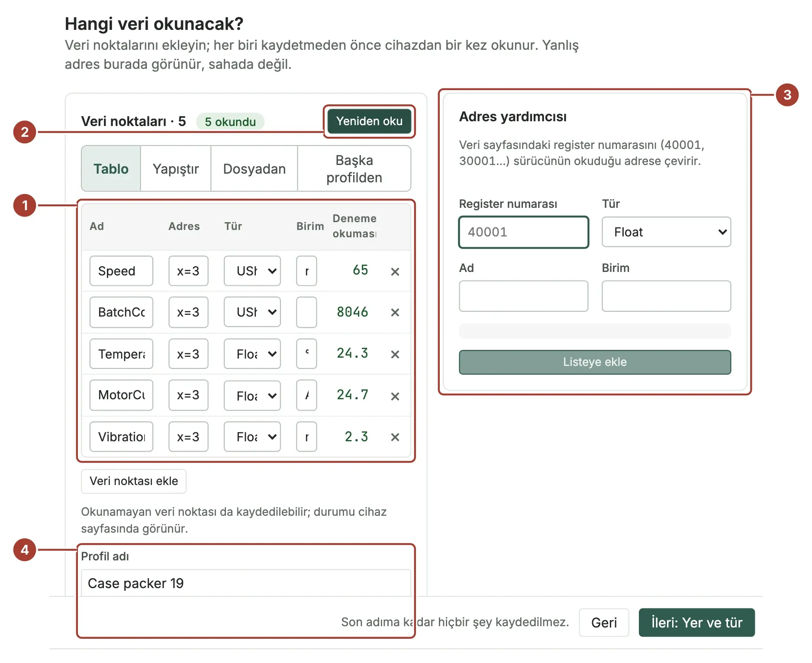Click the Ad field in Adres yardımcısı
The height and width of the screenshot is (663, 812).
(524, 296)
